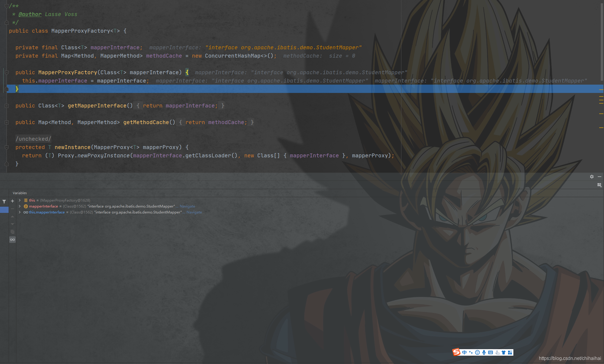Collapse the Javadoc comment fold marker
This screenshot has width=604, height=364.
(x=7, y=6)
